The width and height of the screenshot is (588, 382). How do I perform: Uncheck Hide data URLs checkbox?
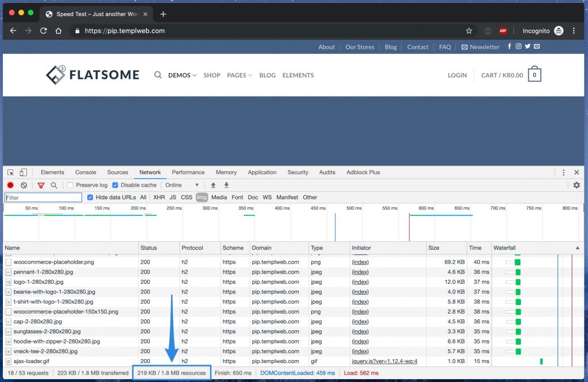[x=90, y=198]
